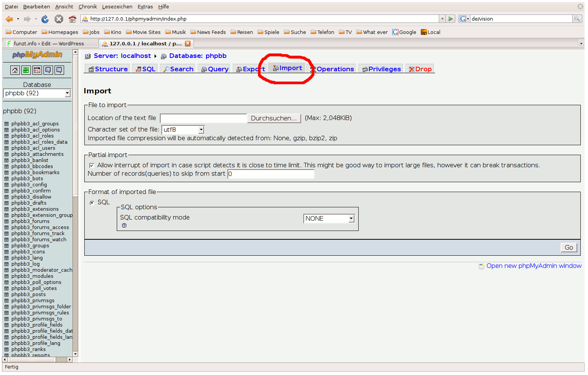Open the Extras menu
This screenshot has height=375, width=588.
[145, 7]
